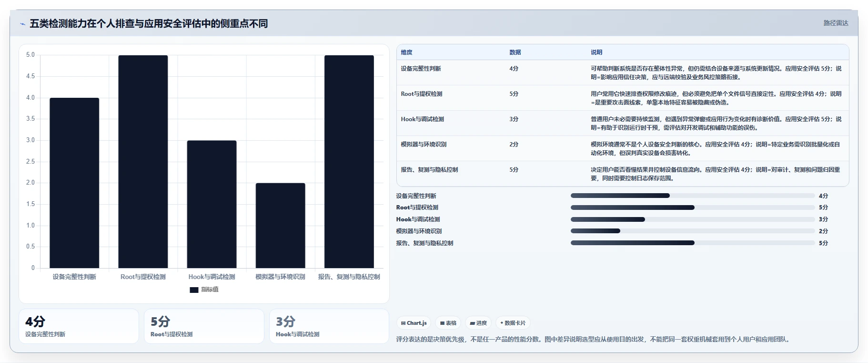Viewport: 868px width, 363px height.
Task: Open the 5分 Root与提权检测 summary card
Action: coord(204,326)
